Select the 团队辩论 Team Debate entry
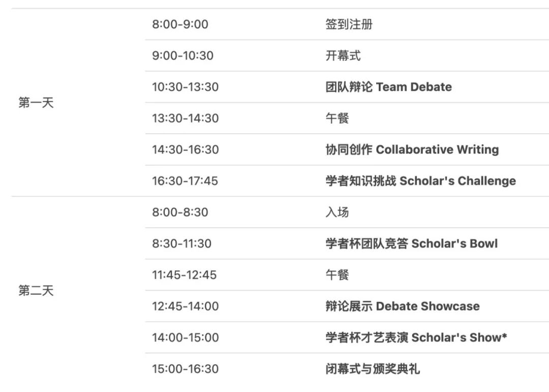549x392 pixels. point(388,87)
